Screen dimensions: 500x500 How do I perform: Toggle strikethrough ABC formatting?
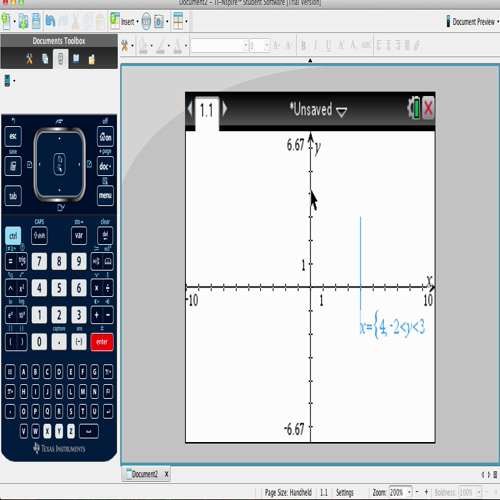366,45
